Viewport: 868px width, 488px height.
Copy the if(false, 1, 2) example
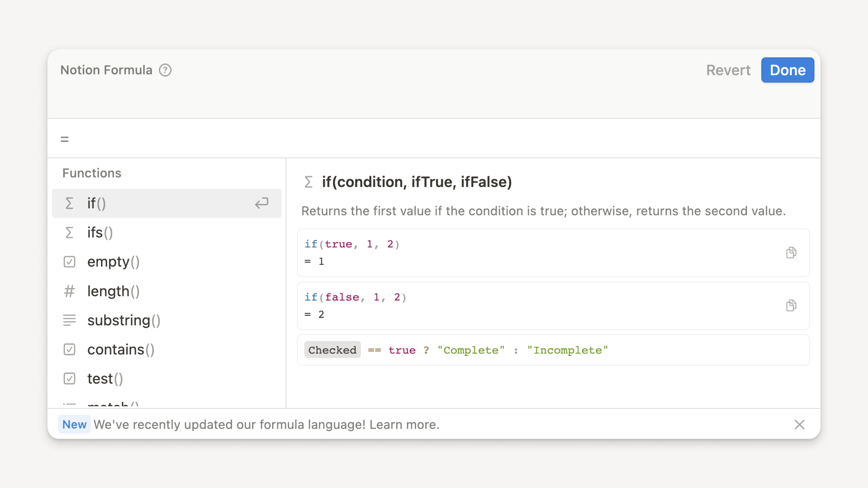(791, 305)
